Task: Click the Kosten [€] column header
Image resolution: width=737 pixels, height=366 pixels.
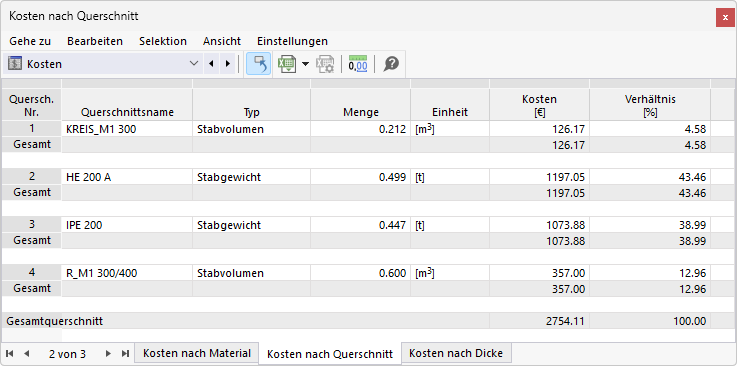Action: pyautogui.click(x=539, y=104)
